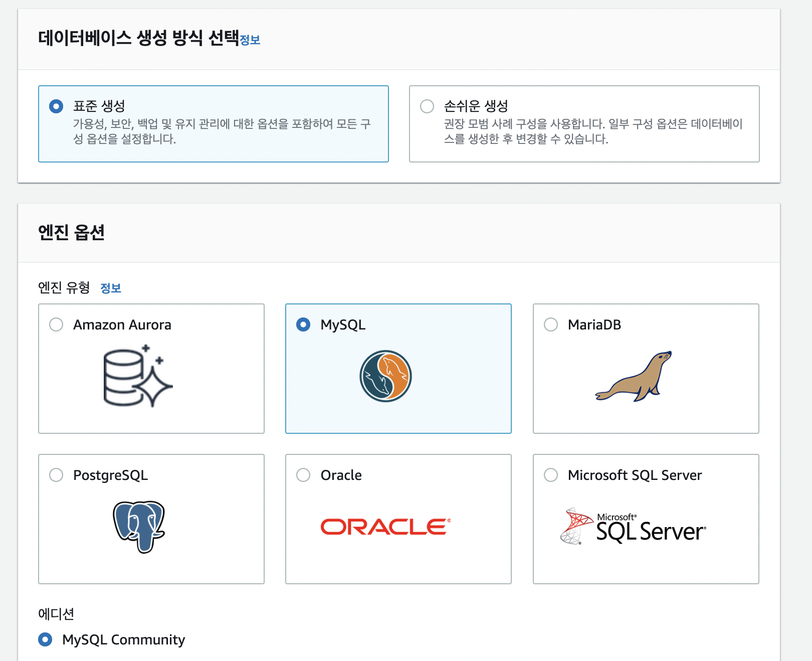
Task: Click the 표준 생성 description text
Action: point(222,131)
